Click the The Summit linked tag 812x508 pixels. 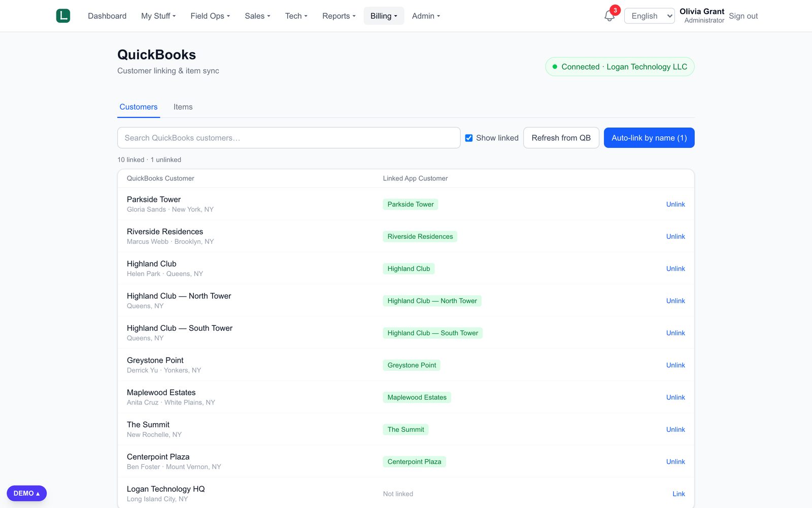[x=405, y=429]
